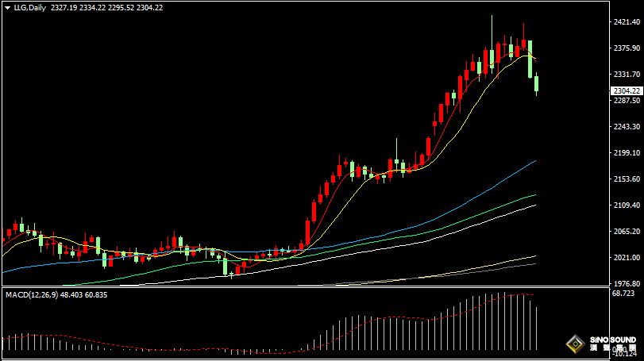Click the 2331.70 price axis label

point(627,75)
